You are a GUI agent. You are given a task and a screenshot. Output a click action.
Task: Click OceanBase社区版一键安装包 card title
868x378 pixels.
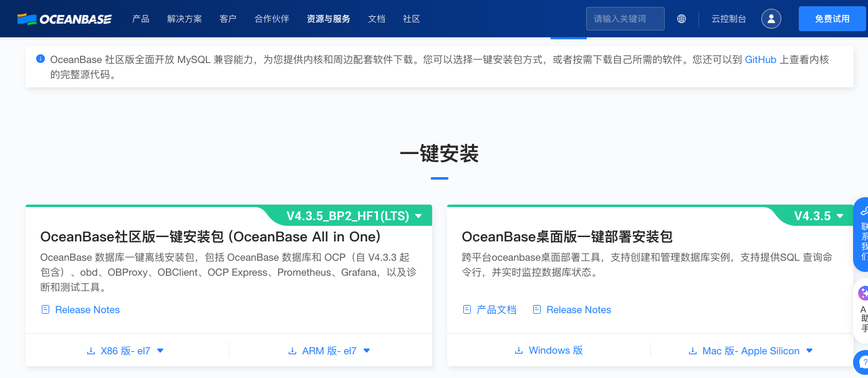[211, 236]
